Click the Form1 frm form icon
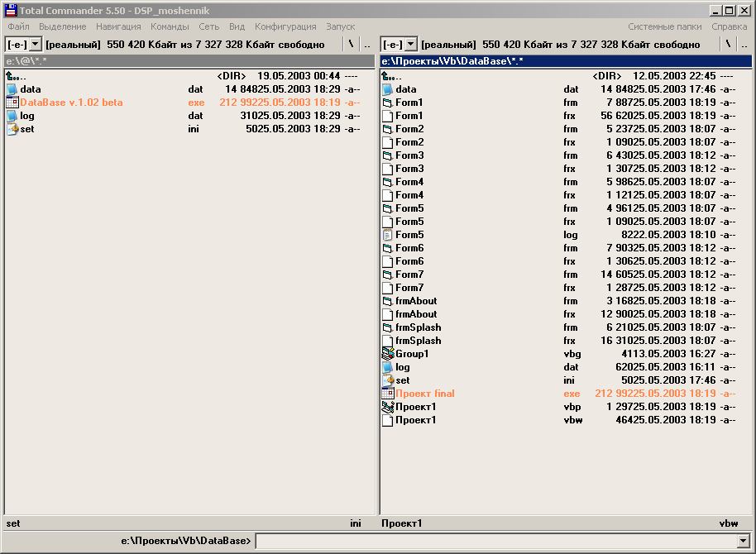The image size is (756, 554). (x=387, y=103)
